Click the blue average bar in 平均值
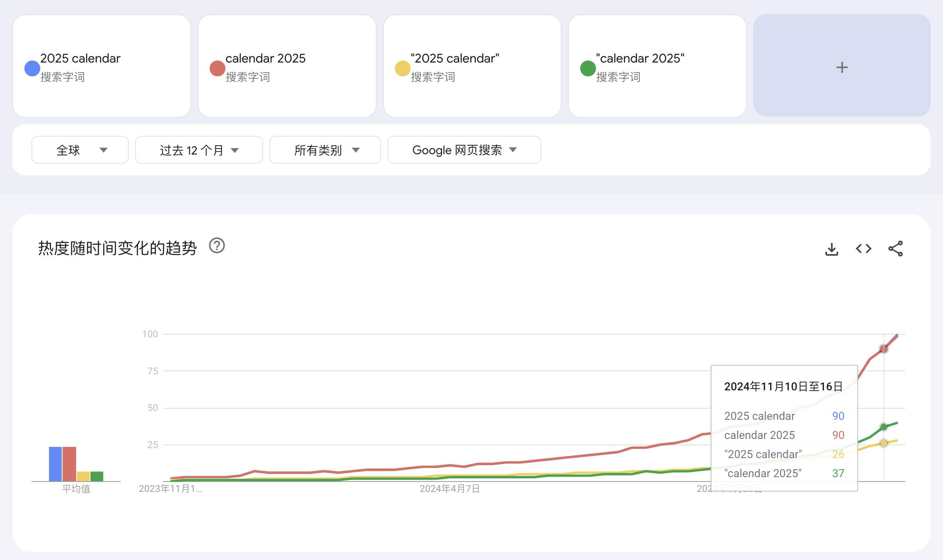Image resolution: width=943 pixels, height=560 pixels. [x=55, y=464]
